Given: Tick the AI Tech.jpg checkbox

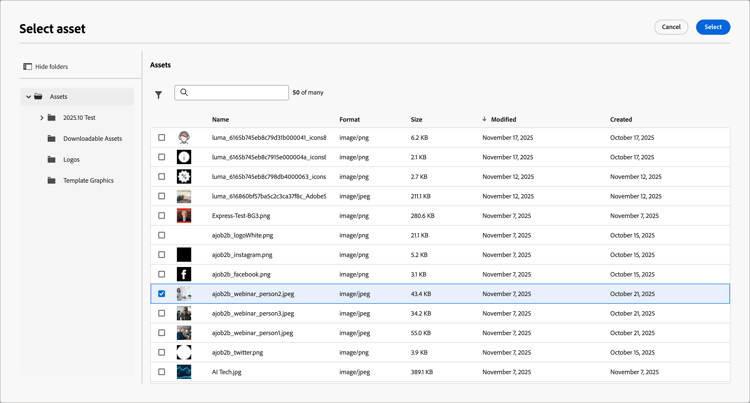Looking at the screenshot, I should coord(162,372).
